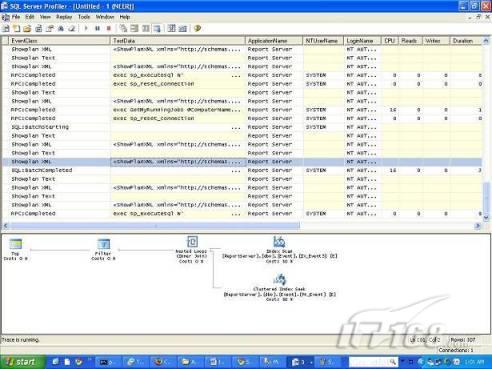492x369 pixels.
Task: Click the Clustered Index Seek operator icon
Action: (279, 279)
